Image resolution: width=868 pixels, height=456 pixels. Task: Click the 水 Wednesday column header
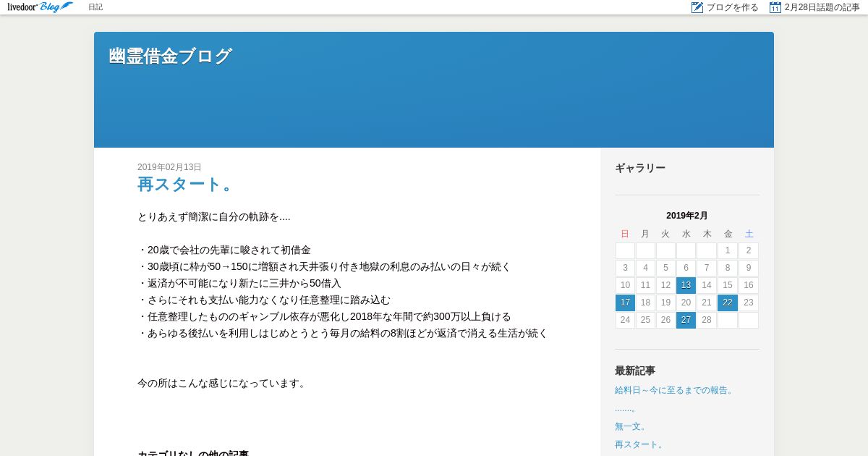tap(686, 234)
